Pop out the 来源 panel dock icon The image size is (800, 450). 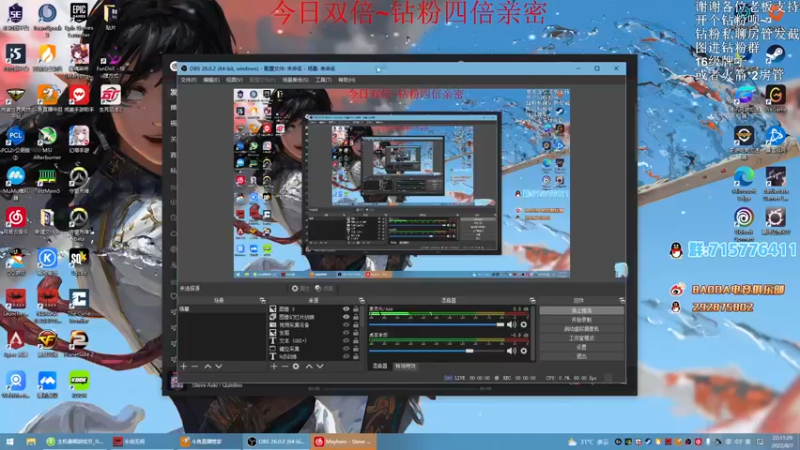pyautogui.click(x=361, y=301)
